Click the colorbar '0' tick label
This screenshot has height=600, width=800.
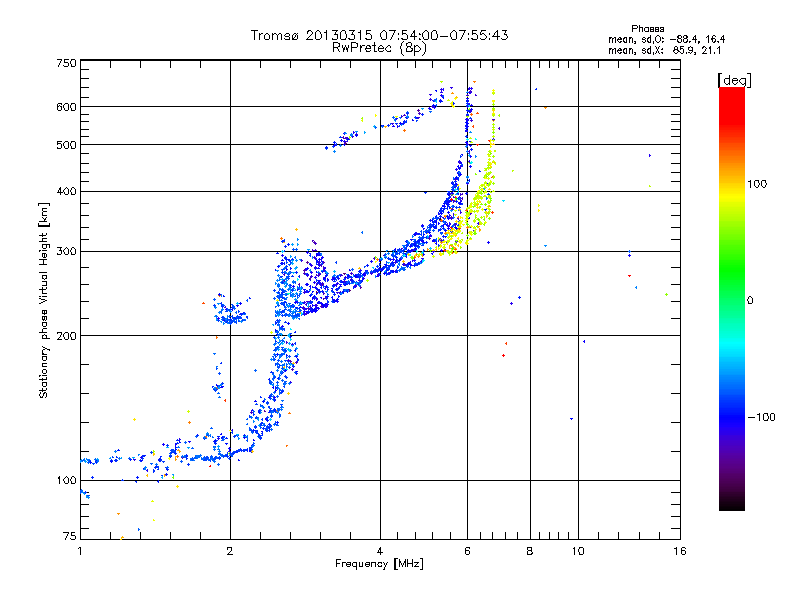[x=750, y=301]
